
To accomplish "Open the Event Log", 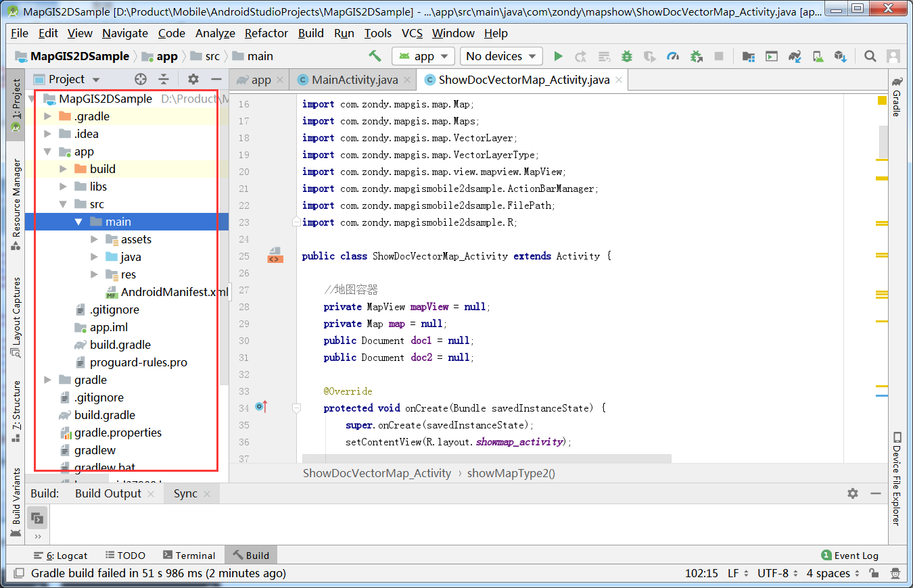I will [849, 556].
